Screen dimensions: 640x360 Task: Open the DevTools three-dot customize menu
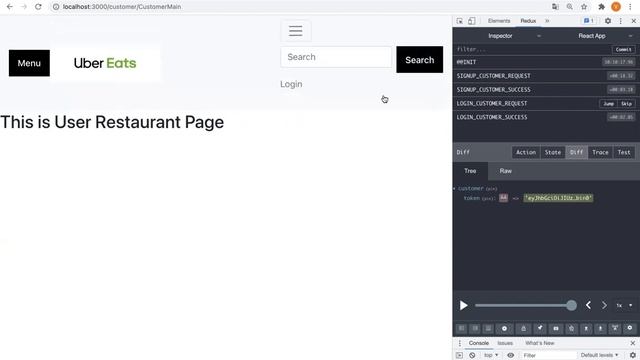620,21
